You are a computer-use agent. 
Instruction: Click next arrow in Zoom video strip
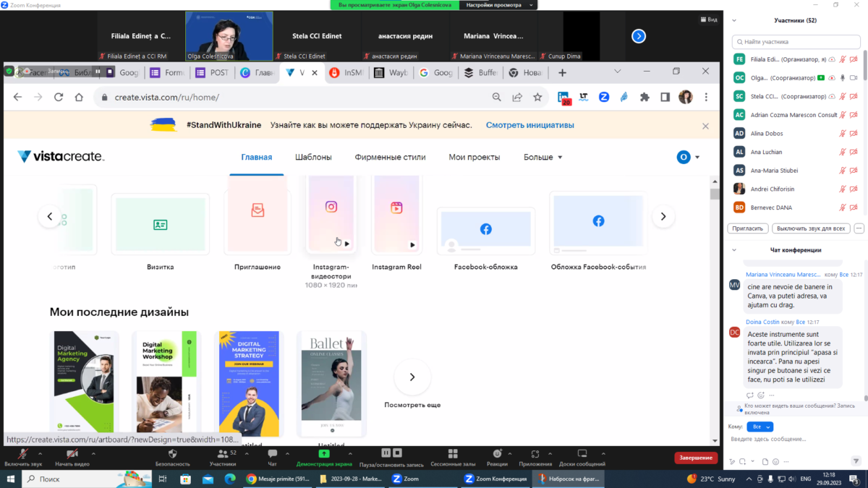(639, 36)
